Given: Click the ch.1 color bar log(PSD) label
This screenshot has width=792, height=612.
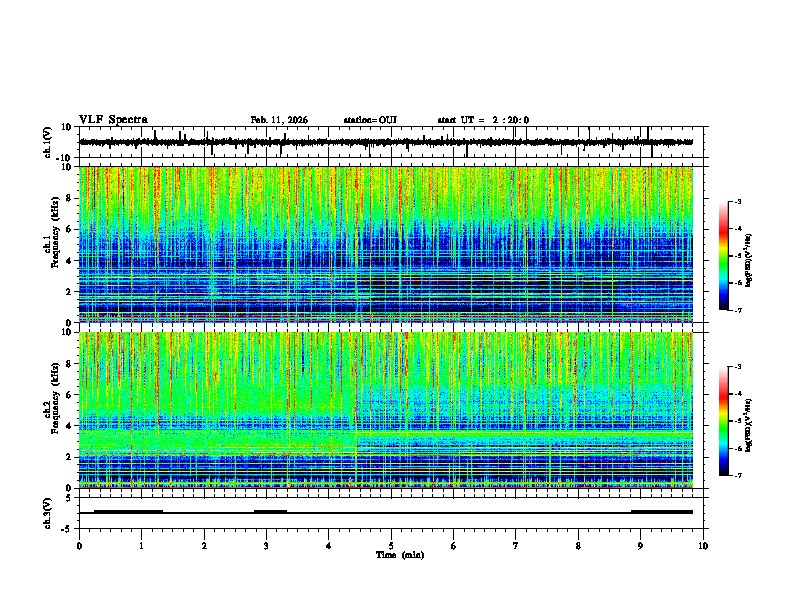Looking at the screenshot, I should pos(749,260).
